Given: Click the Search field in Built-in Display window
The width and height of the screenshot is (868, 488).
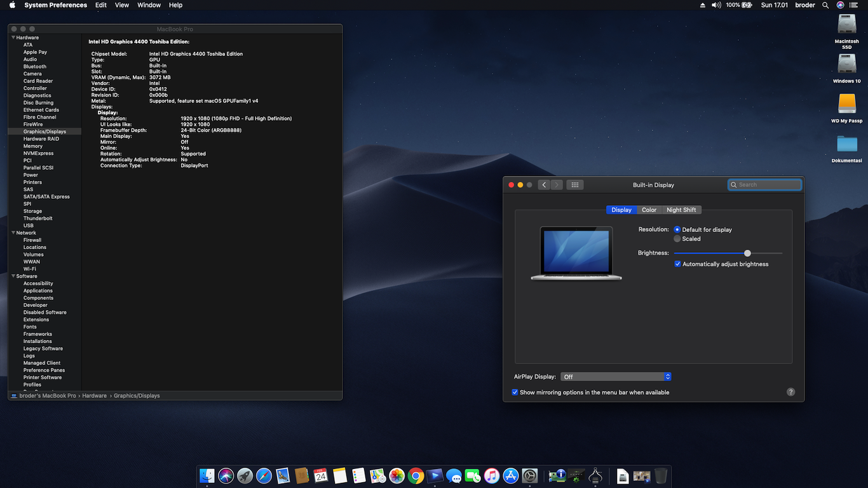Looking at the screenshot, I should [765, 185].
